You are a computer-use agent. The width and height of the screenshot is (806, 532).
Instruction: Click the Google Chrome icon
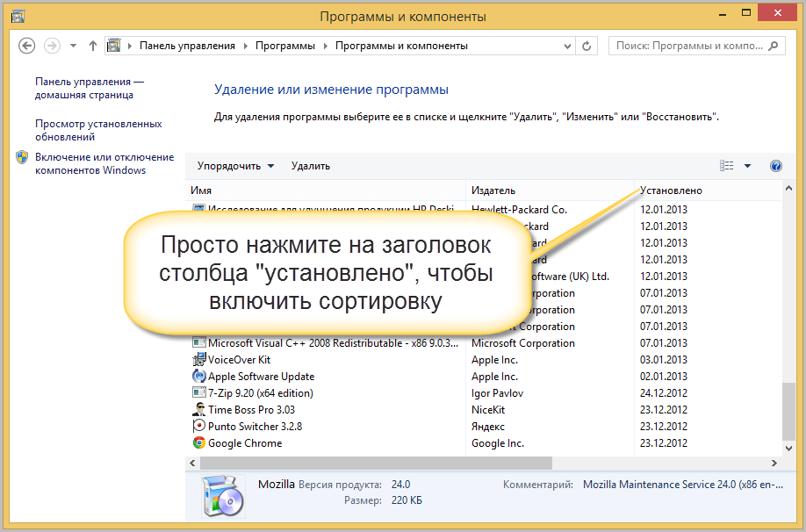(199, 442)
